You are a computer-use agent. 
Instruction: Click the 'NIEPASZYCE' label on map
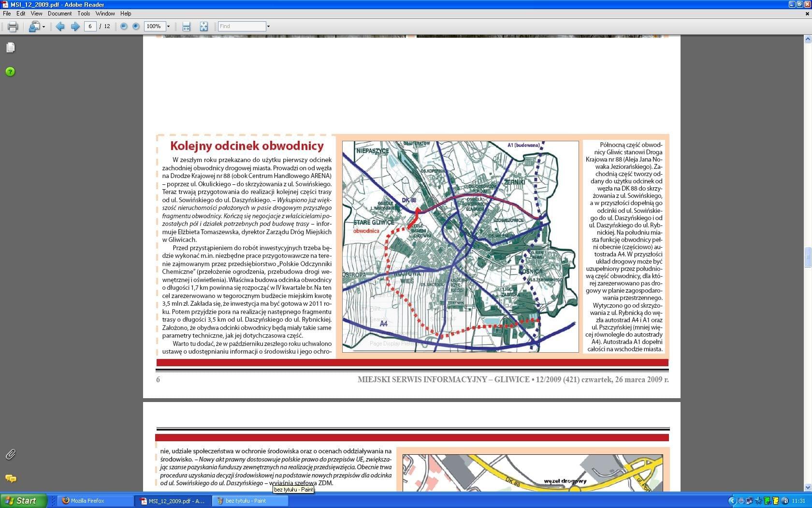[372, 151]
